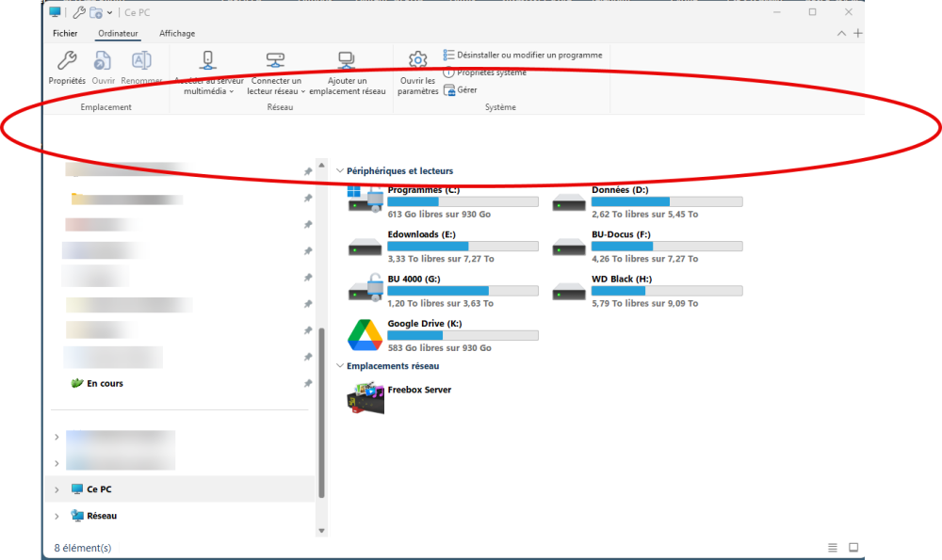Open the Freebox Server network location
The height and width of the screenshot is (560, 942).
click(x=365, y=398)
